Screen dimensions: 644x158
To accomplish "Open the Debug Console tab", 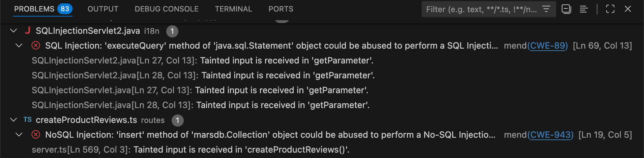I will pos(167,9).
